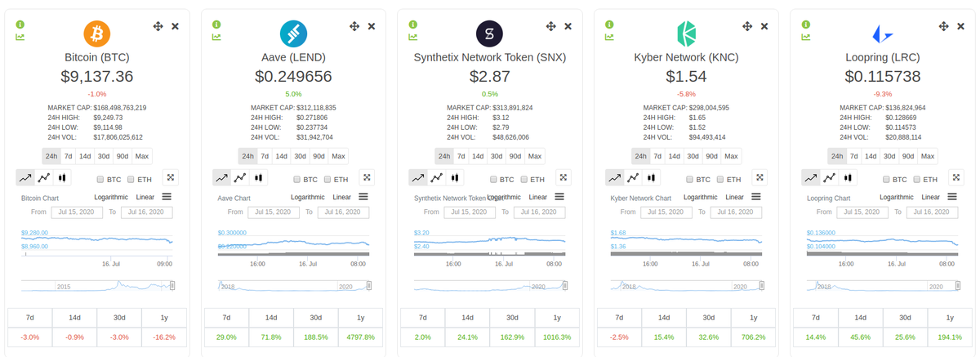This screenshot has width=980, height=357.
Task: Click Bitcoin navigator right range handle
Action: pyautogui.click(x=173, y=285)
